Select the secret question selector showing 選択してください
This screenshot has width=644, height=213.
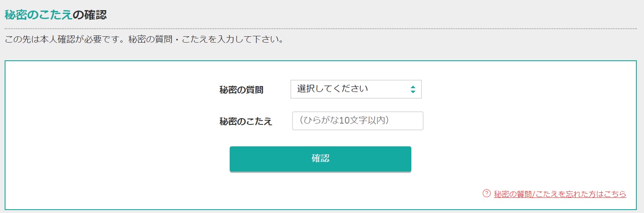point(356,89)
